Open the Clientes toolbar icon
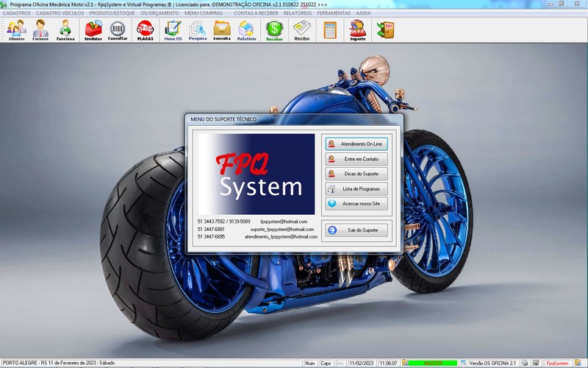The width and height of the screenshot is (588, 368). (x=16, y=30)
